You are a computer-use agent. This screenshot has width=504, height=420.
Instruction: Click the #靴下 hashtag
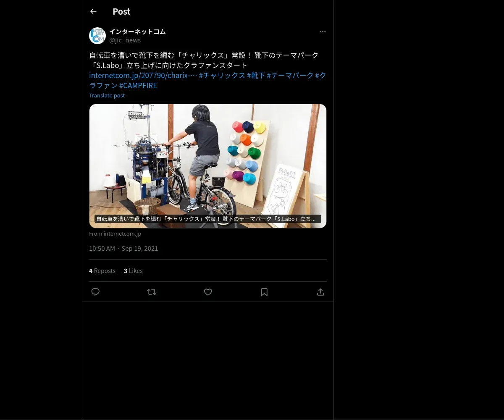point(256,76)
